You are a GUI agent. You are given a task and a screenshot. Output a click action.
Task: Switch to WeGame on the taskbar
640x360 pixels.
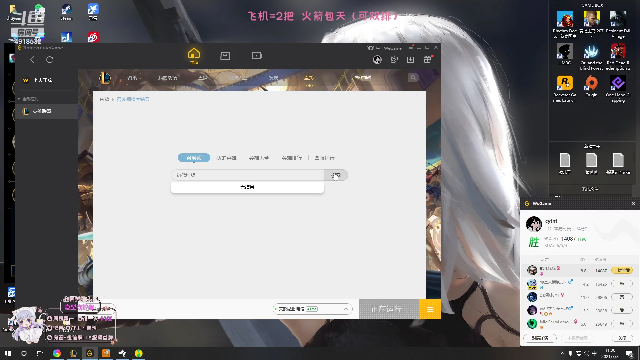(89, 353)
